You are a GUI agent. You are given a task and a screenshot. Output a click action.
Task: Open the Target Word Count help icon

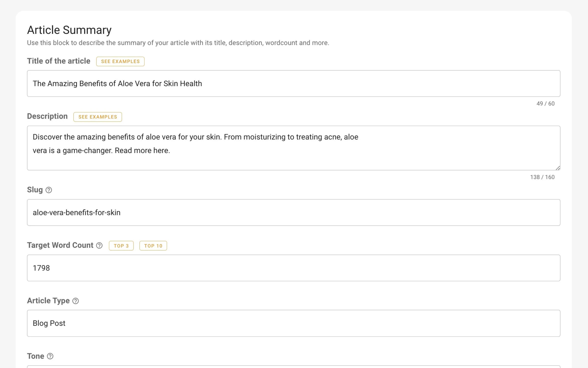[x=99, y=245]
